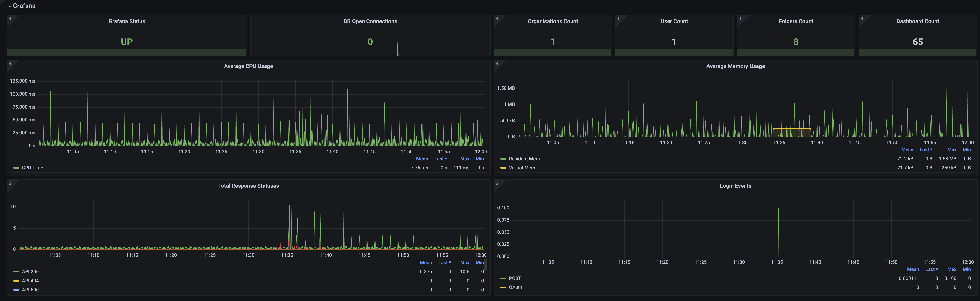
Task: Open the Total Response Statuses title menu
Action: click(x=248, y=186)
